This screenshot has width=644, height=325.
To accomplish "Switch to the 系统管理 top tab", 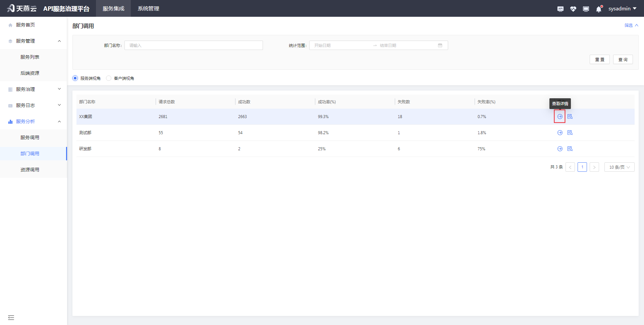I will coord(148,9).
